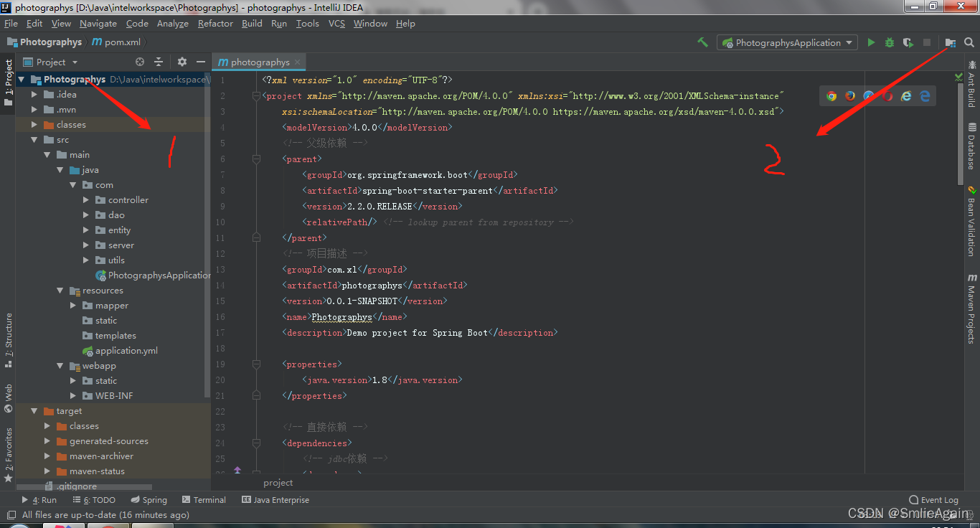Click pom.xml in the navigation breadcrumb
The image size is (980, 528).
coord(116,42)
